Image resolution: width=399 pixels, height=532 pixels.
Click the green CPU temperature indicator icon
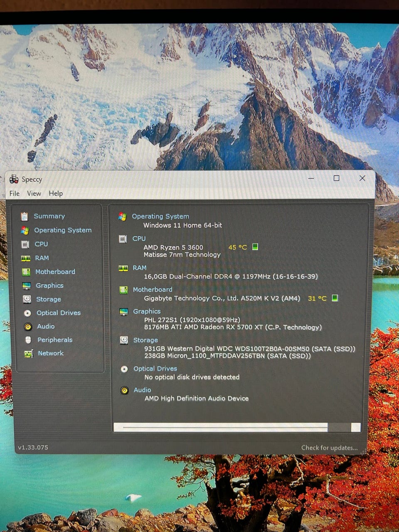click(x=255, y=247)
